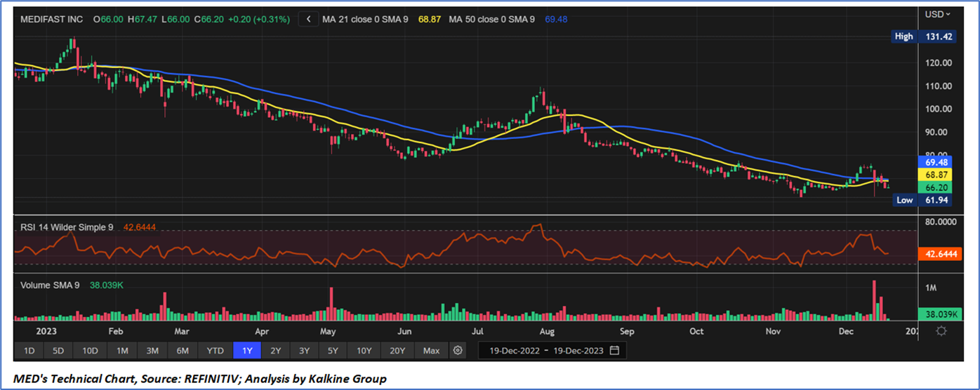The height and width of the screenshot is (390, 980).
Task: Show the Max time range
Action: [x=432, y=350]
